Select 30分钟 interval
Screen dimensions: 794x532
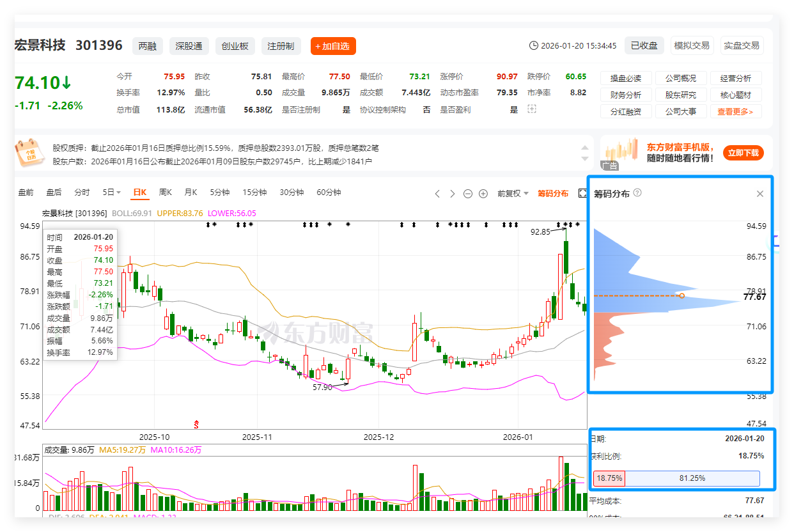(x=292, y=192)
